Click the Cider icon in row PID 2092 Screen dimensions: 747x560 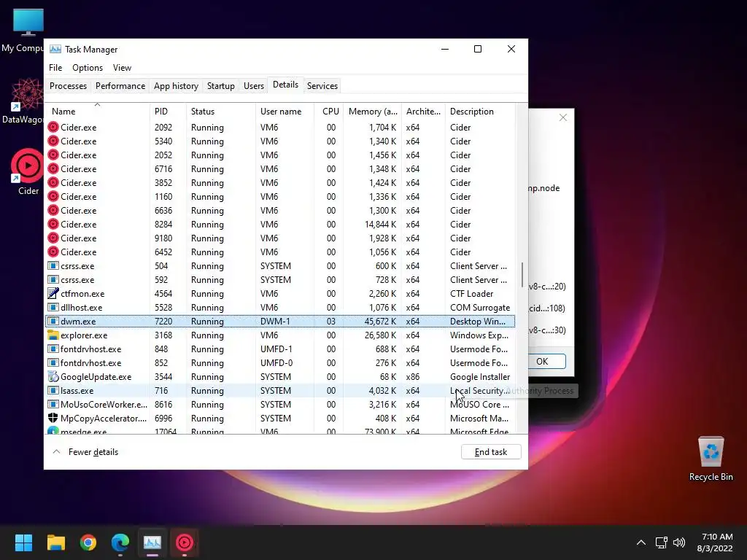point(53,127)
